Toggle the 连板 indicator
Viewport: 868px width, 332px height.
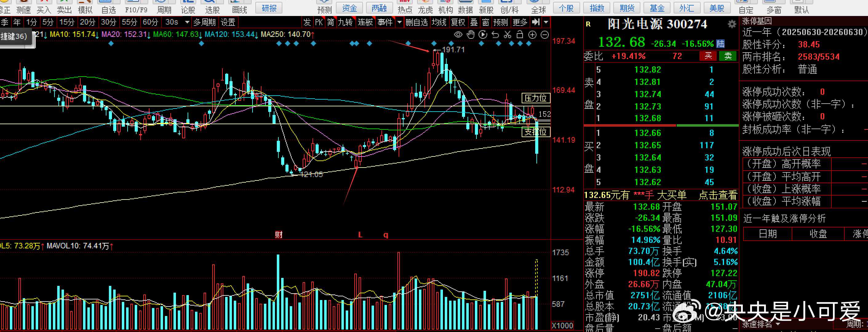(x=365, y=22)
